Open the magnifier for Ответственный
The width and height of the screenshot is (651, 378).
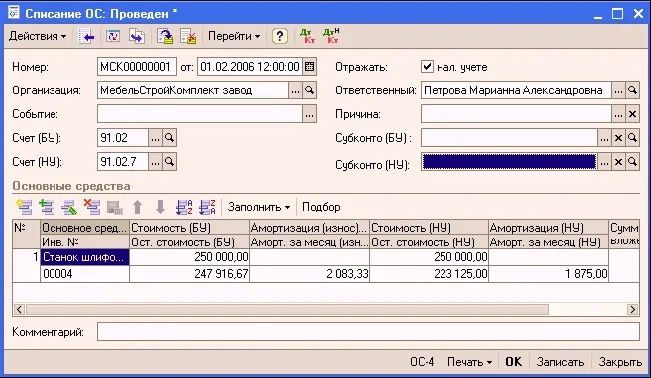[632, 90]
